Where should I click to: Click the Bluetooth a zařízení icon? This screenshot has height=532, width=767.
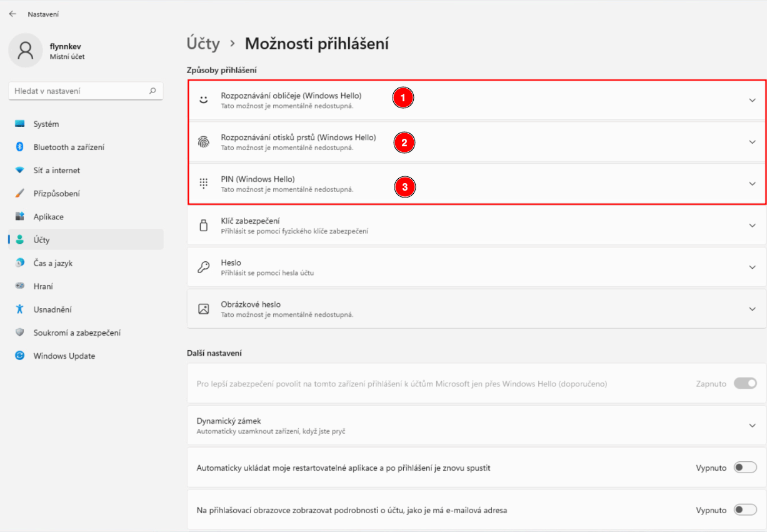point(20,147)
